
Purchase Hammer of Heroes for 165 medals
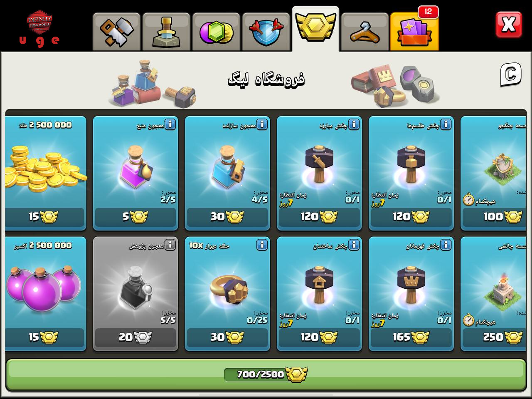(x=411, y=337)
